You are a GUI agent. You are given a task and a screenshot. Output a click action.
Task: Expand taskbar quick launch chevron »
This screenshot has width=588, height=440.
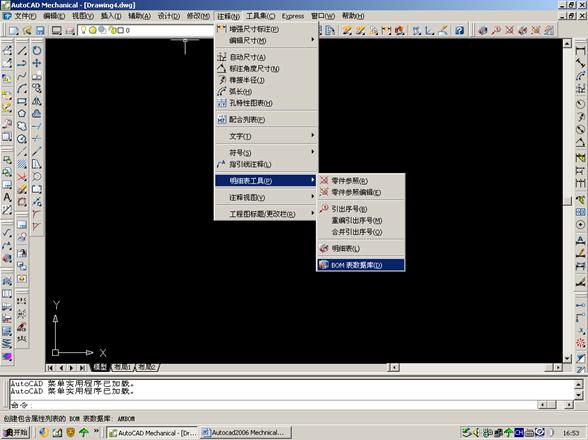click(x=96, y=431)
